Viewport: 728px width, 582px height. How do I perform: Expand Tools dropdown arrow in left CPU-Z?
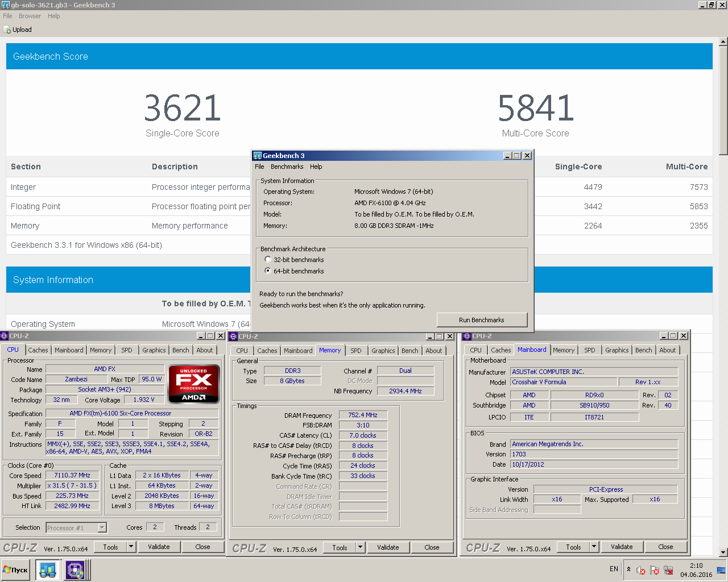click(x=131, y=547)
